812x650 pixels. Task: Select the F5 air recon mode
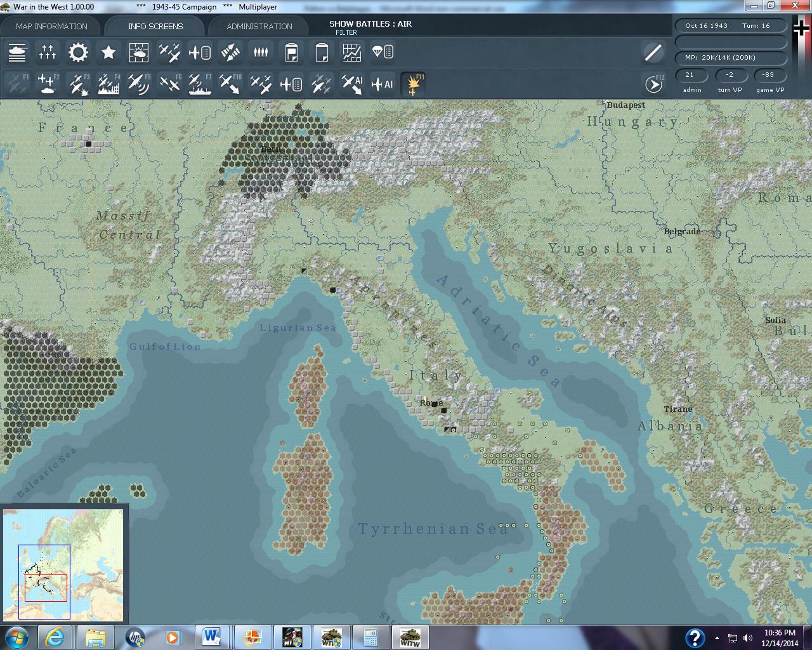pos(139,84)
